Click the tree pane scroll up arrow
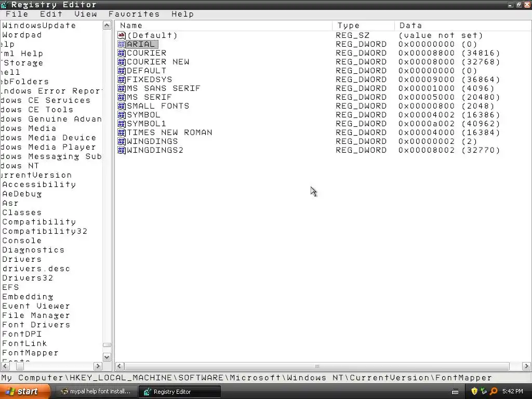The image size is (532, 399). (107, 25)
